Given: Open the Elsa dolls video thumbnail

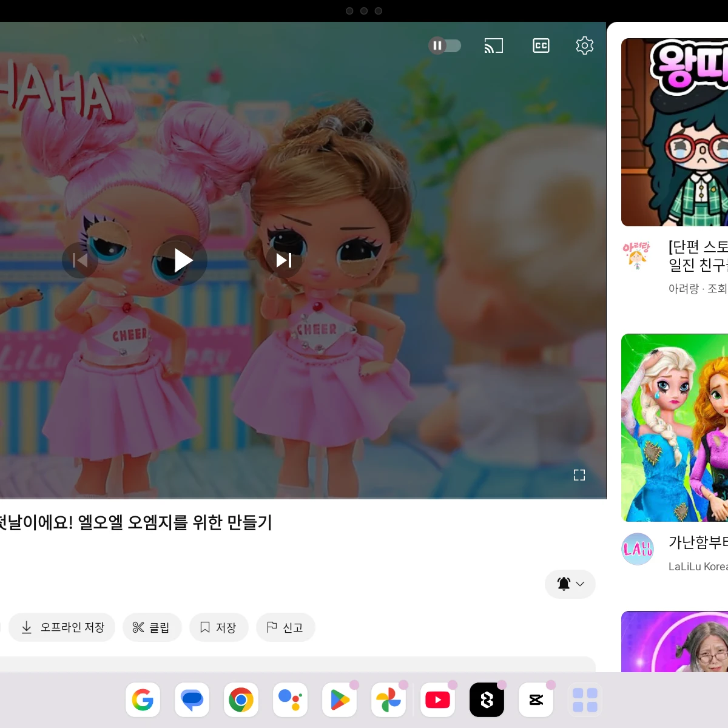Looking at the screenshot, I should click(x=675, y=428).
